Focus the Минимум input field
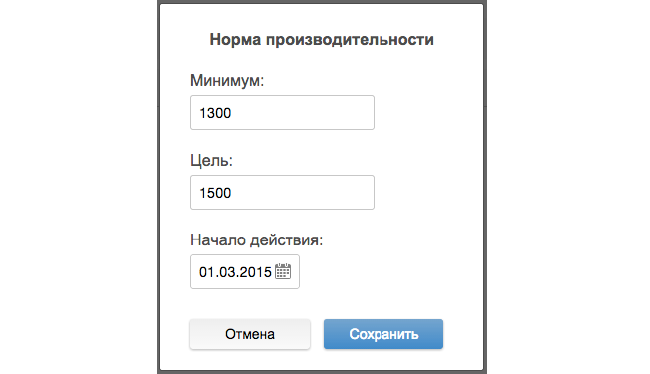 282,112
